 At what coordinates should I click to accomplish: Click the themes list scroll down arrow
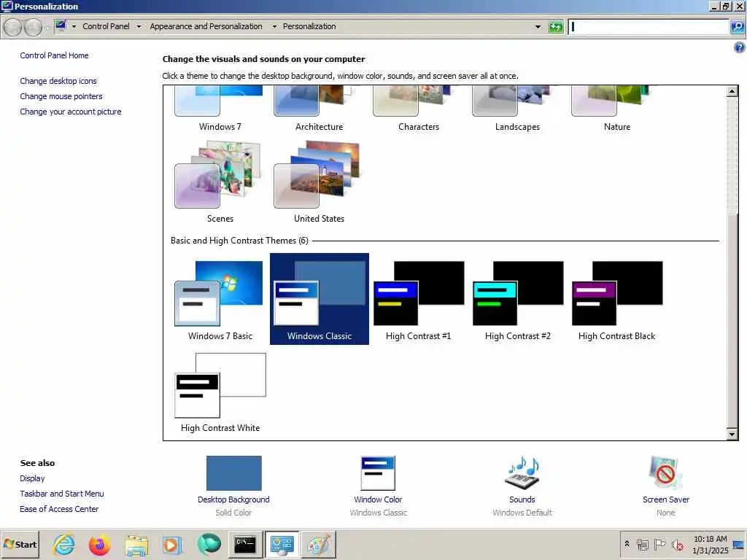click(732, 434)
